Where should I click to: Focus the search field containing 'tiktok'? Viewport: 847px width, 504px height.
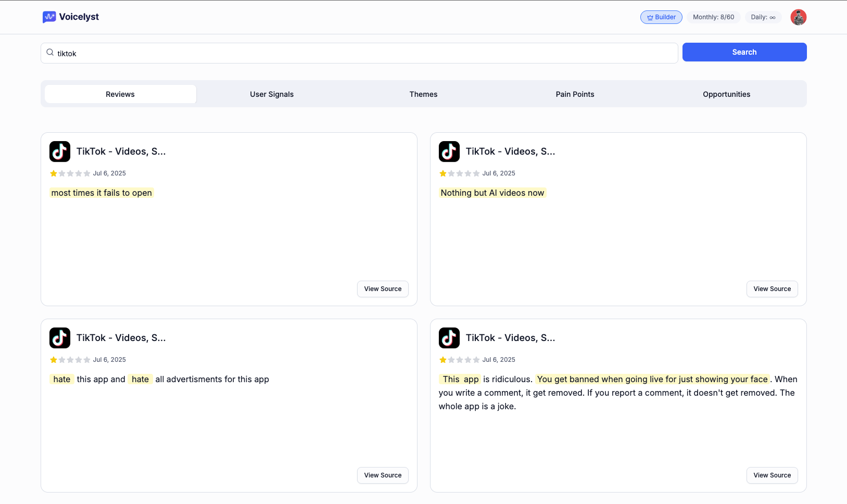(359, 53)
